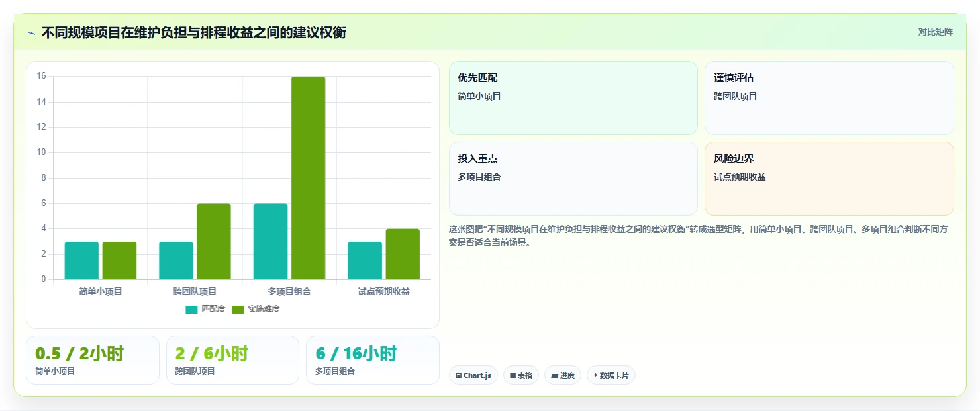Click the 简单小项目 x-axis label
Screen dimensions: 980x411
point(101,291)
